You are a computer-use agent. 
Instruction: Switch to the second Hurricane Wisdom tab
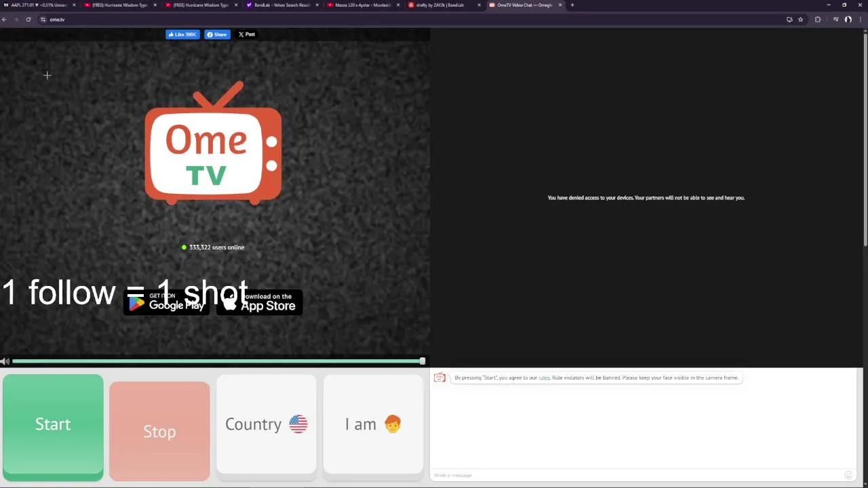201,5
